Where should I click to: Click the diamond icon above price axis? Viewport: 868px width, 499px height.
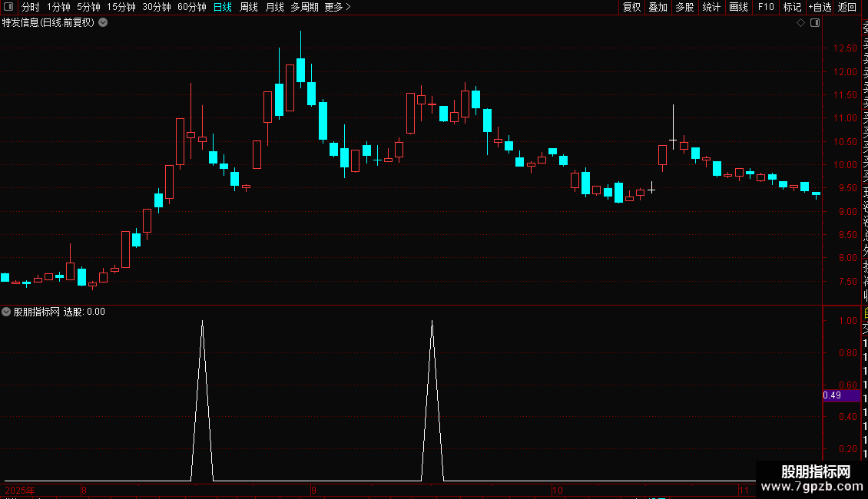(x=800, y=23)
